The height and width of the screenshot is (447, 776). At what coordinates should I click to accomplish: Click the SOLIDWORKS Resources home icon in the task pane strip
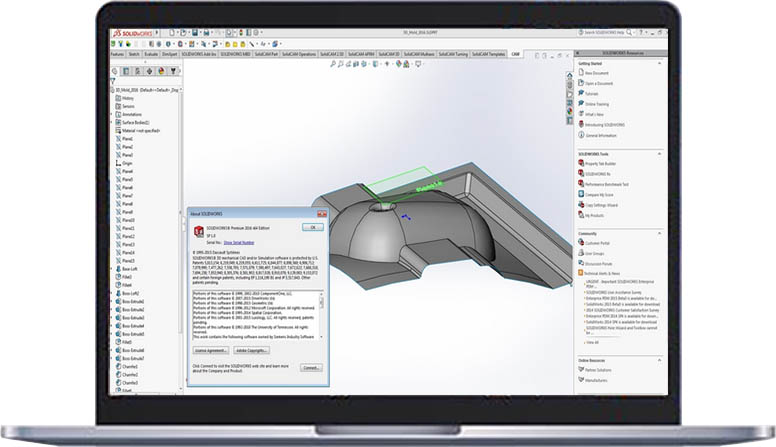coord(570,76)
